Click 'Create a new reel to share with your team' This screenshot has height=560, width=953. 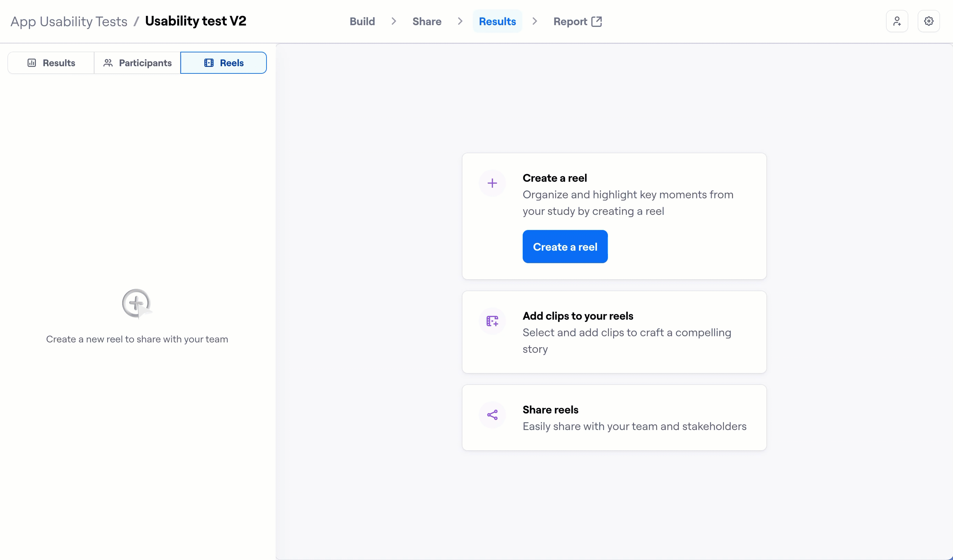tap(137, 339)
